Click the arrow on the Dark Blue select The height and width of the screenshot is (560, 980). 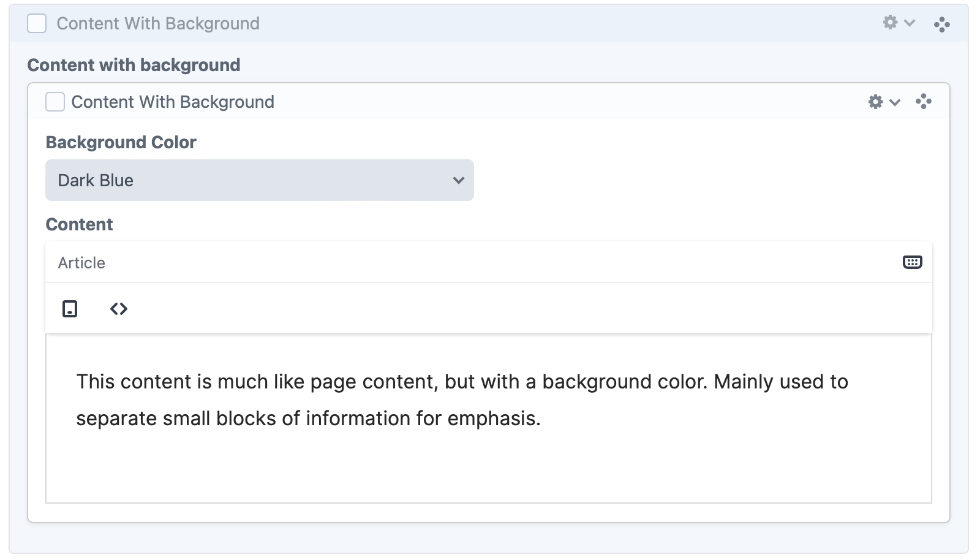pos(458,180)
